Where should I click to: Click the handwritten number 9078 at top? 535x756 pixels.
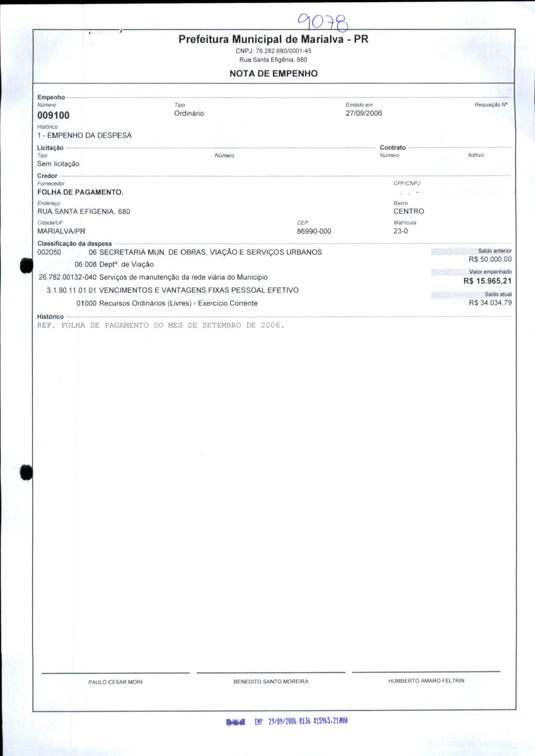[x=323, y=23]
